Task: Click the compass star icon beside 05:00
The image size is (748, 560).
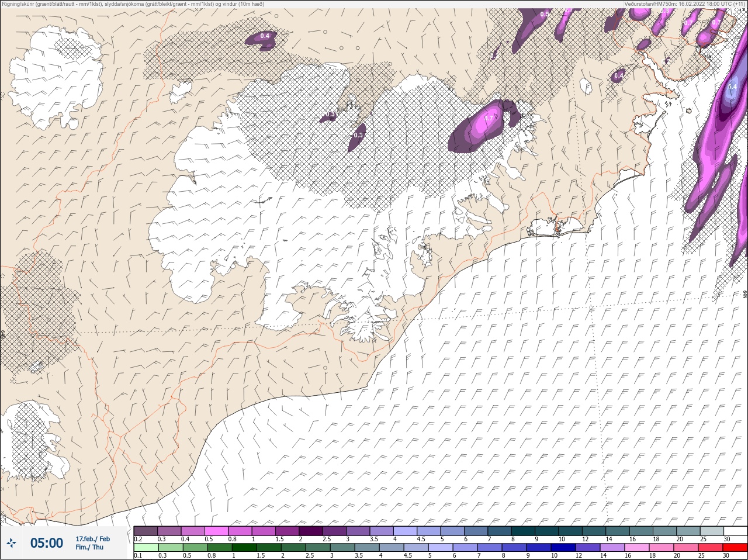Action: pos(11,543)
